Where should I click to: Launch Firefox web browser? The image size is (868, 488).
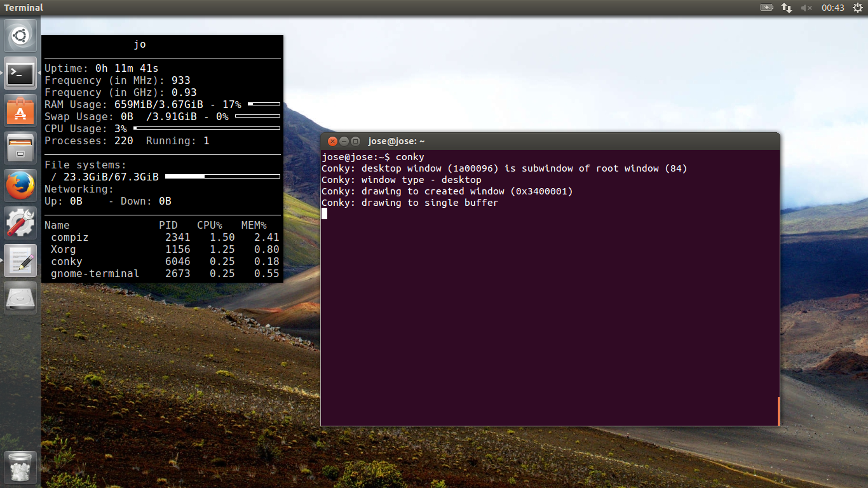click(x=20, y=186)
